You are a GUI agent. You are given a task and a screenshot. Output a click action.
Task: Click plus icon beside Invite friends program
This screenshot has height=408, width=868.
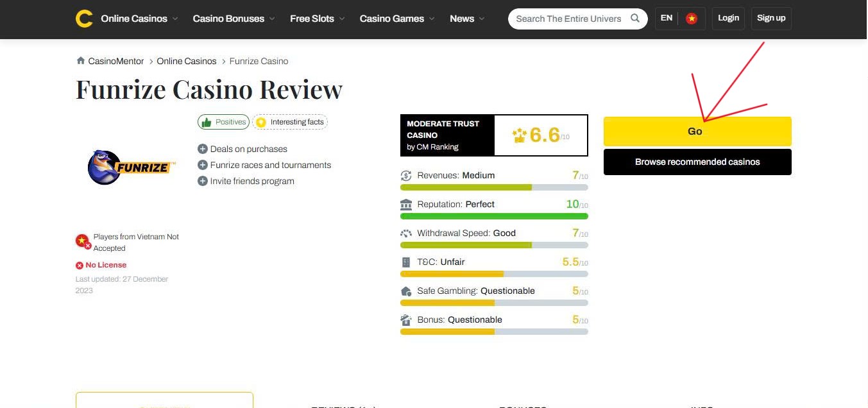click(x=203, y=181)
